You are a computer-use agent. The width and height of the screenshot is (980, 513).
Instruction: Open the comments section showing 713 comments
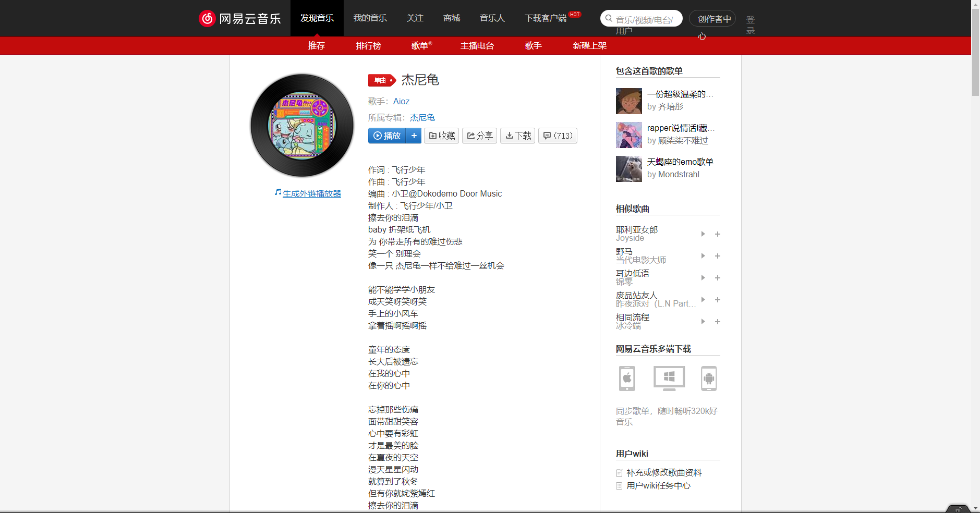point(558,136)
